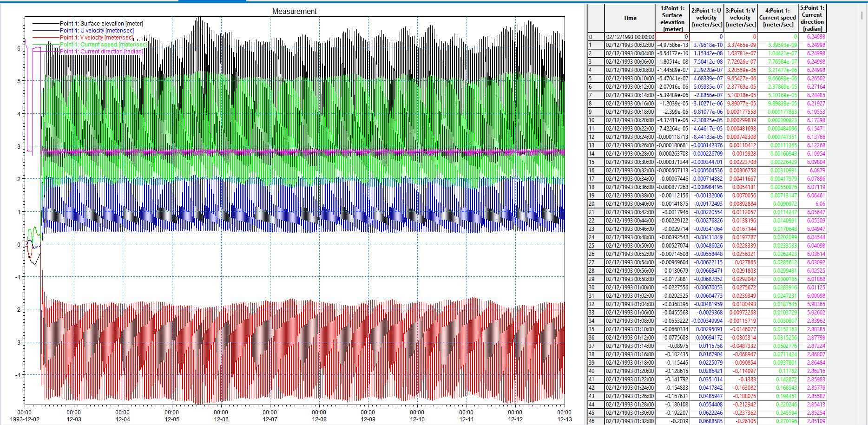Screen dimensions: 868x425
Task: Select row header 46 in the table
Action: 596,421
